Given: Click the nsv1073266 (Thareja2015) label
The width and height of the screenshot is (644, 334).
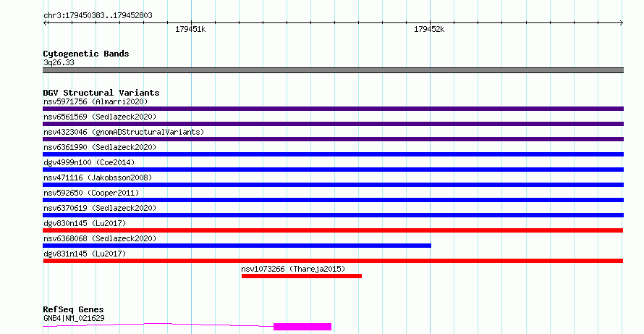Looking at the screenshot, I should tap(293, 269).
